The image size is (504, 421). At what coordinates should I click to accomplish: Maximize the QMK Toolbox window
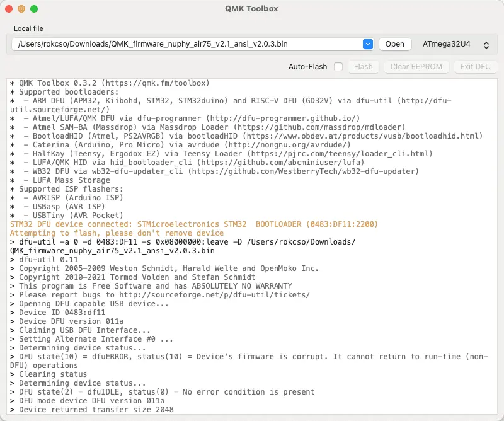pos(34,9)
